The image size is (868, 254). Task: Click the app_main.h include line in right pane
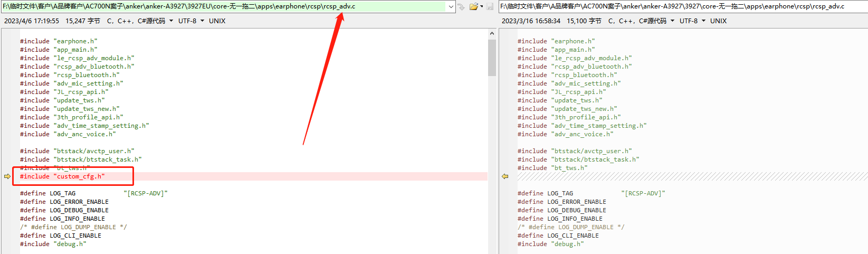[x=556, y=50]
